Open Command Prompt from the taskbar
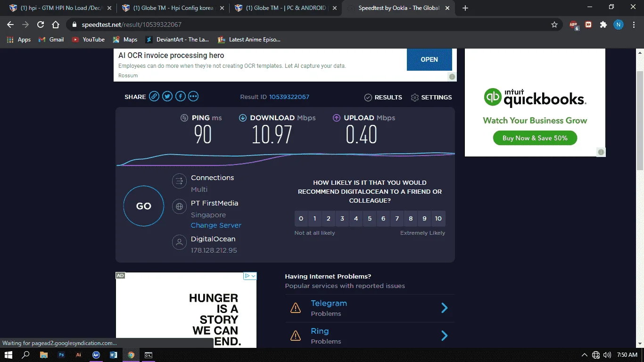 point(148,355)
